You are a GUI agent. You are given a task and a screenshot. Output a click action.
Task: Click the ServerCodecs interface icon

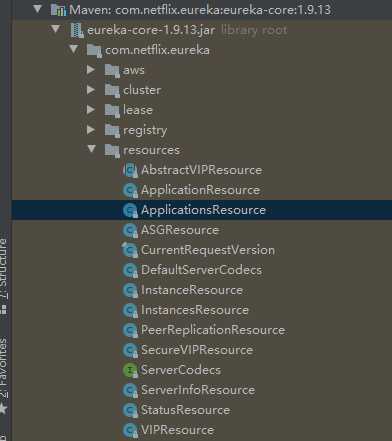pyautogui.click(x=130, y=371)
